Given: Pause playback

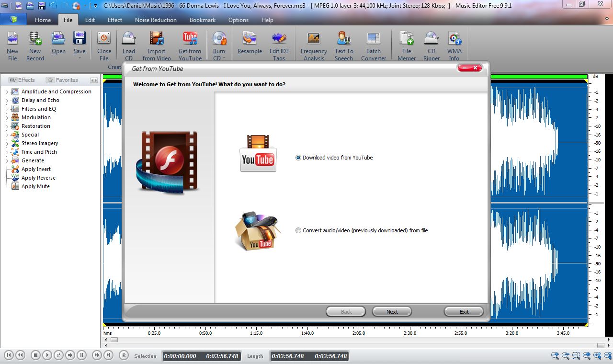Looking at the screenshot, I should point(81,355).
